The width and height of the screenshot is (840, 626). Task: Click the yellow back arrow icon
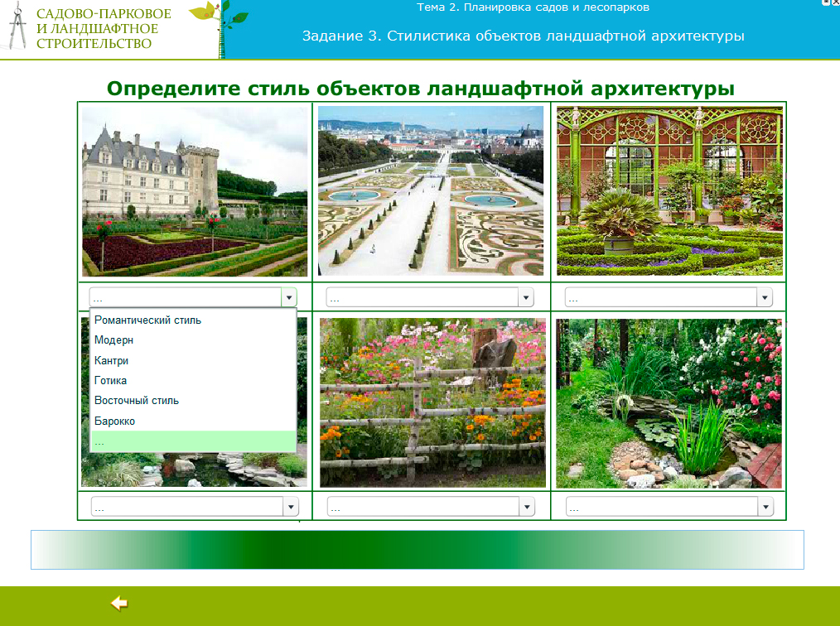pyautogui.click(x=119, y=604)
